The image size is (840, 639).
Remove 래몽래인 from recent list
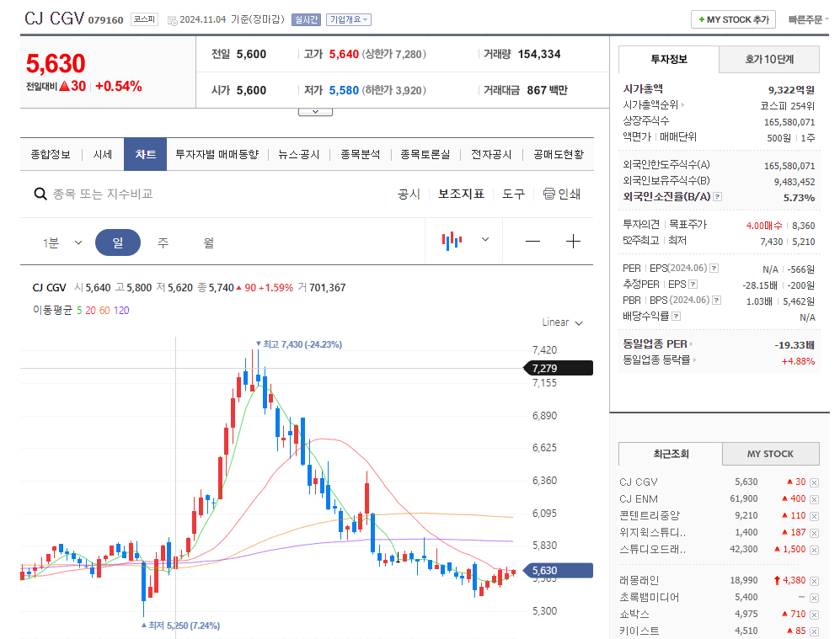pyautogui.click(x=814, y=581)
